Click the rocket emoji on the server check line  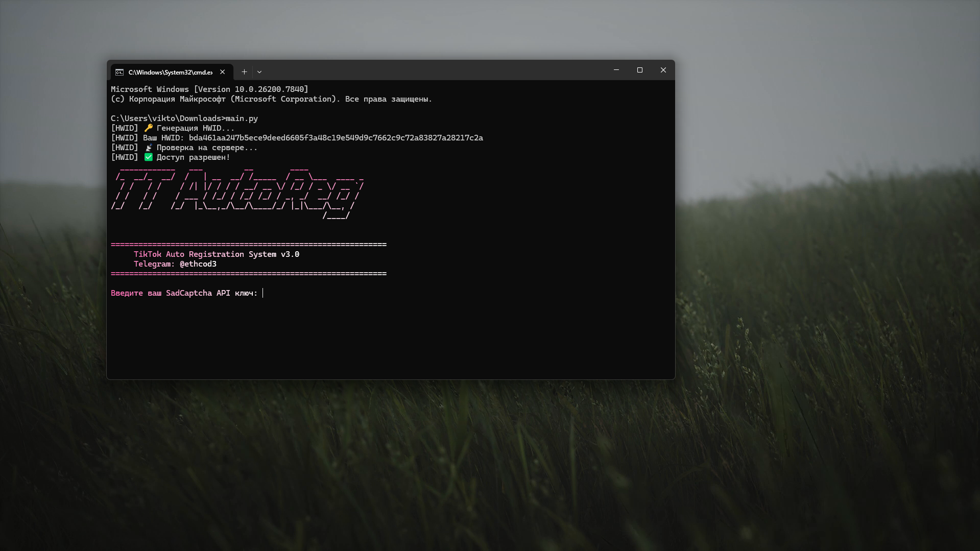(x=148, y=147)
